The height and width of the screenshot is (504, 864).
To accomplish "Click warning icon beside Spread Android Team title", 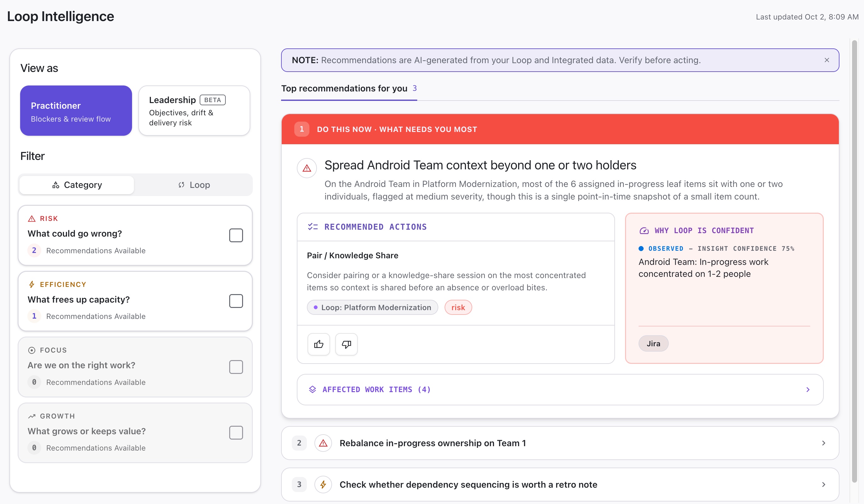I will pos(307,168).
